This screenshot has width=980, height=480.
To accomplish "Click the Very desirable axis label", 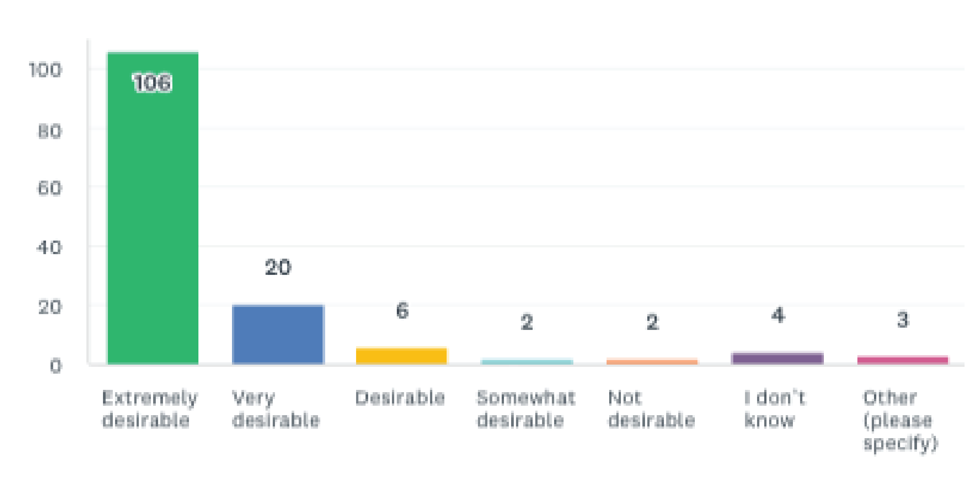I will click(x=276, y=409).
